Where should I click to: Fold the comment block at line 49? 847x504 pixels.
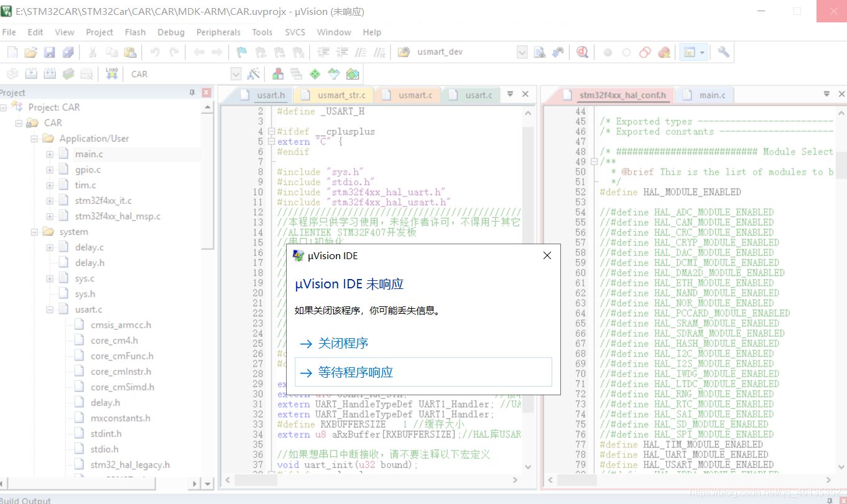point(594,162)
